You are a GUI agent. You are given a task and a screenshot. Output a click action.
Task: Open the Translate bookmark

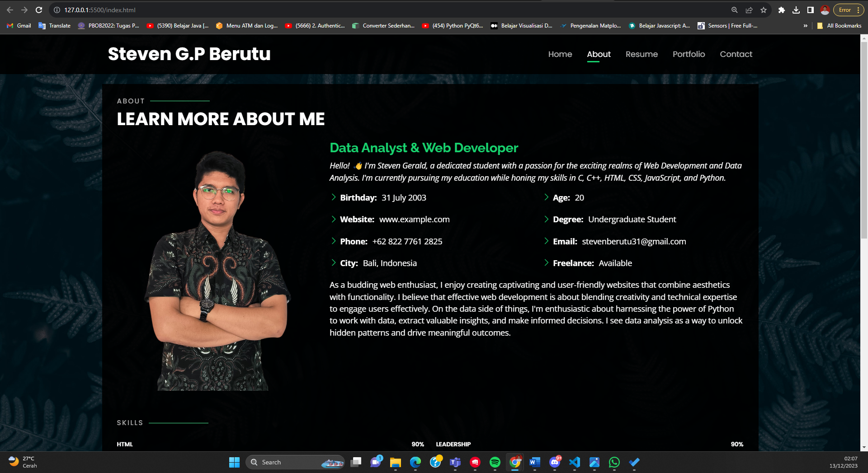coord(55,26)
